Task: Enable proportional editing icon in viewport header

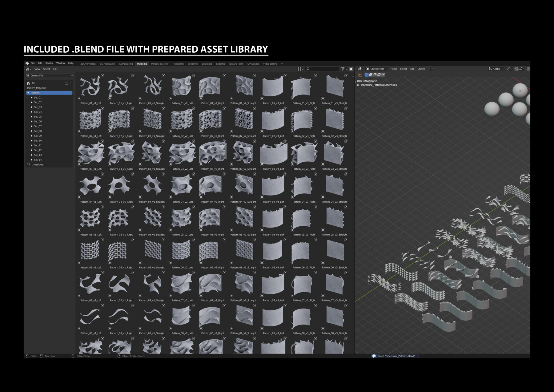Action: (x=529, y=69)
